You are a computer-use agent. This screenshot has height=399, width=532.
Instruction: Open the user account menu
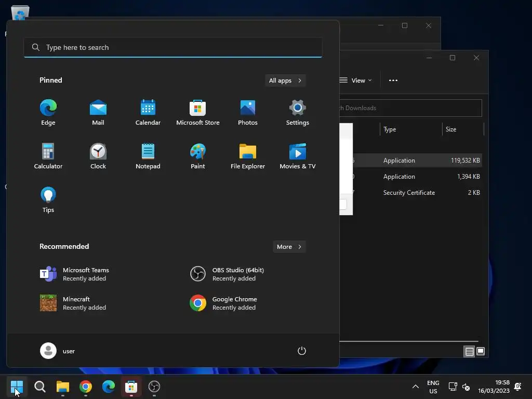pos(58,351)
